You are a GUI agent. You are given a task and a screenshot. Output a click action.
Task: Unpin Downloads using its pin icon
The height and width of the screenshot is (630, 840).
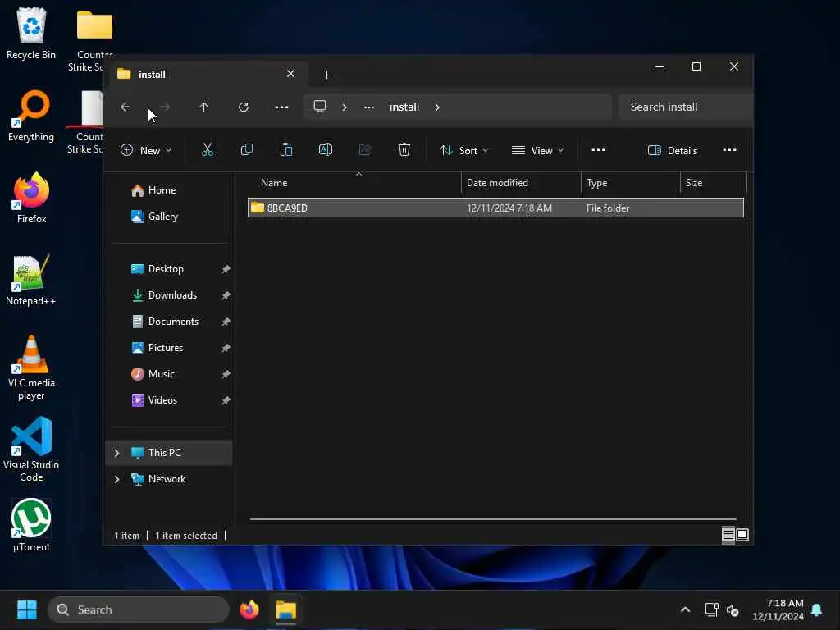tap(226, 295)
